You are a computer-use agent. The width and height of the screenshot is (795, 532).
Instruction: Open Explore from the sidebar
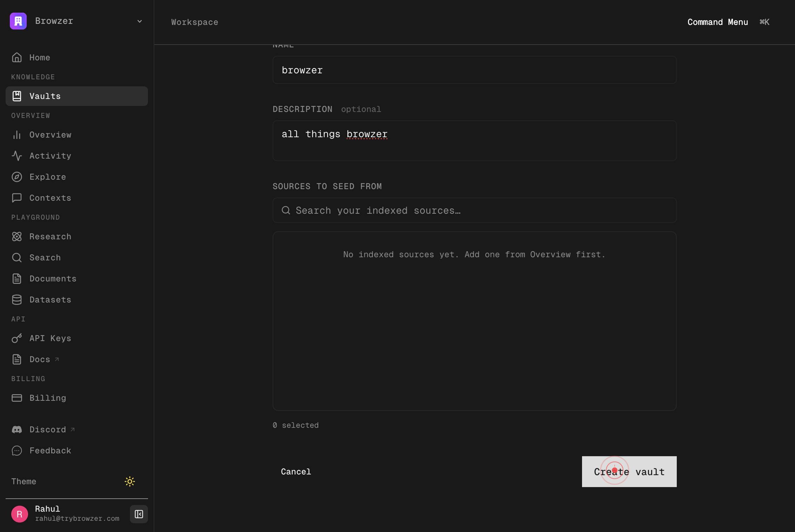pos(77,177)
